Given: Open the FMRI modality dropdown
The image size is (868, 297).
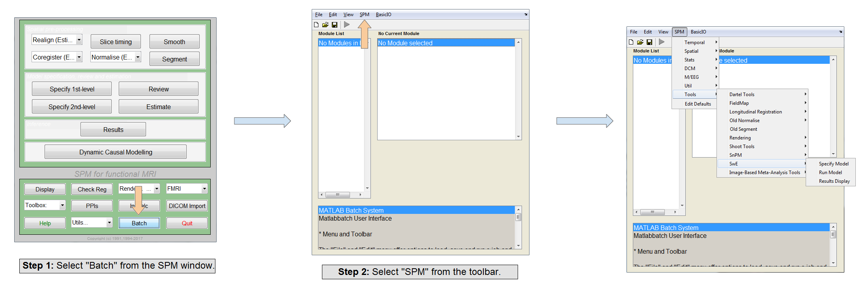Looking at the screenshot, I should 204,189.
